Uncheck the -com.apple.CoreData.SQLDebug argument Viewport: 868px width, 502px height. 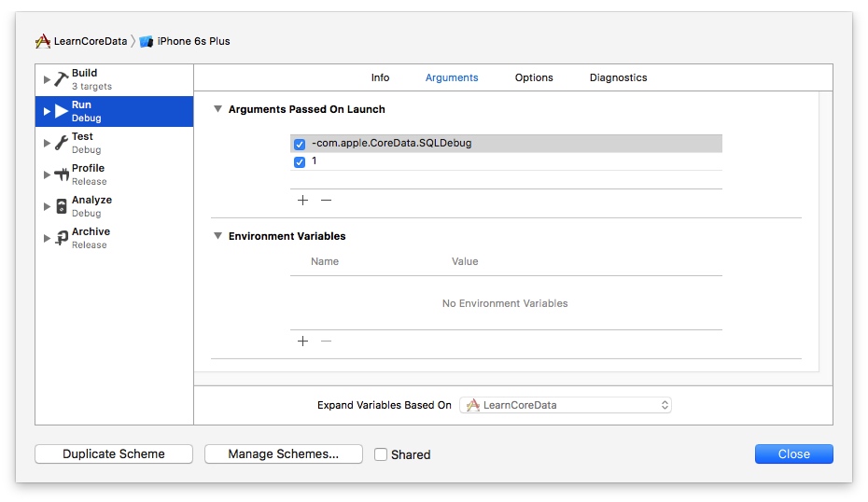point(300,144)
